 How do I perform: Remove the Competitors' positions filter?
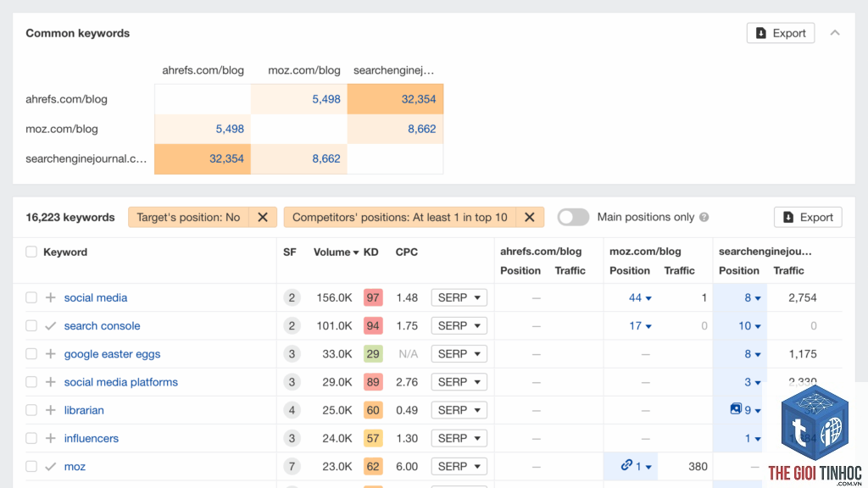pyautogui.click(x=530, y=218)
